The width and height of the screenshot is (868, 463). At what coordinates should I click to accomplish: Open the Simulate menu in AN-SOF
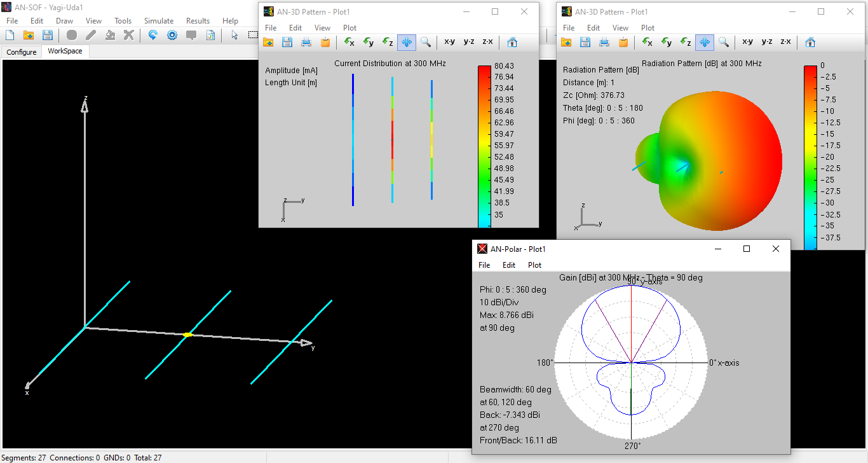point(159,21)
